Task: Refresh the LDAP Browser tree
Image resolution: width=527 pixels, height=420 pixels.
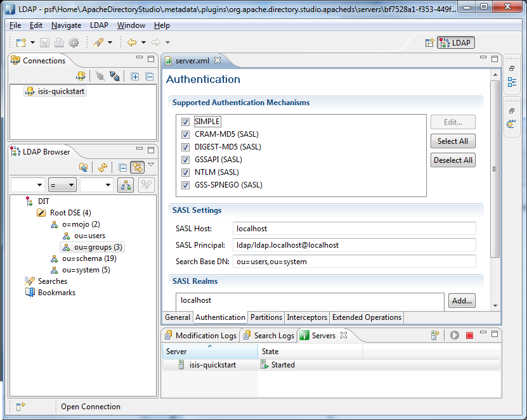Action: 102,166
